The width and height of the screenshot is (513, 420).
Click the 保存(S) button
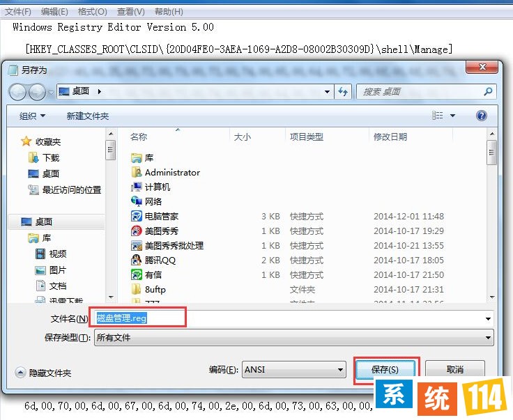385,370
